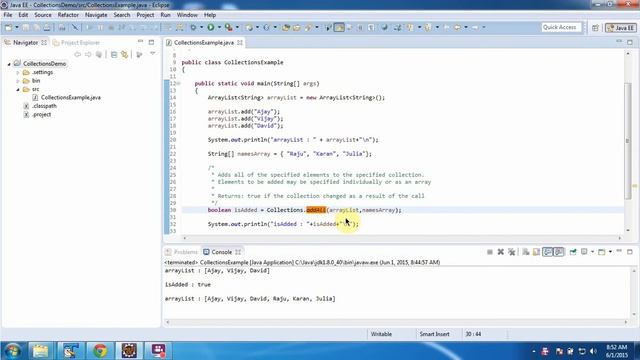The width and height of the screenshot is (640, 360).
Task: Toggle the console Scroll Lock
Action: pos(536,252)
